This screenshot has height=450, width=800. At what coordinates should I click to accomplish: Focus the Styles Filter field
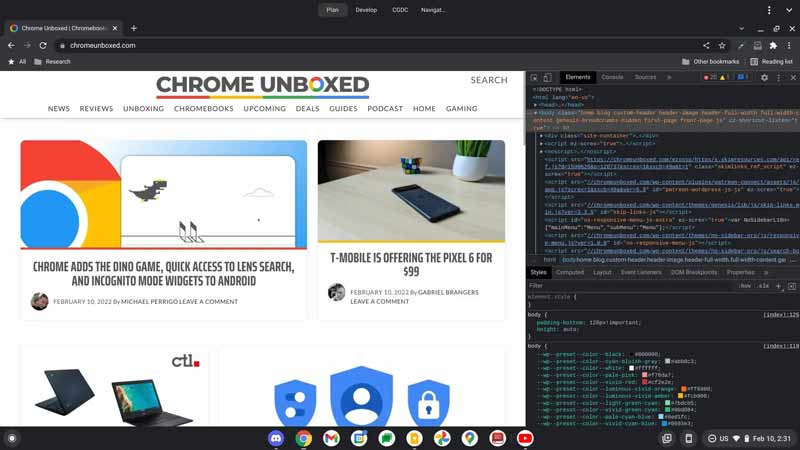(631, 286)
